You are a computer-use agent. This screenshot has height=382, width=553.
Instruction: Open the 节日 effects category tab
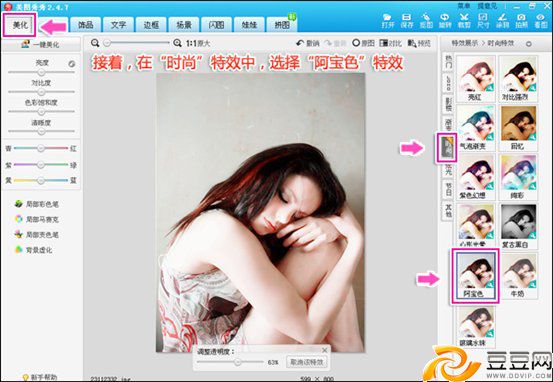tap(448, 189)
